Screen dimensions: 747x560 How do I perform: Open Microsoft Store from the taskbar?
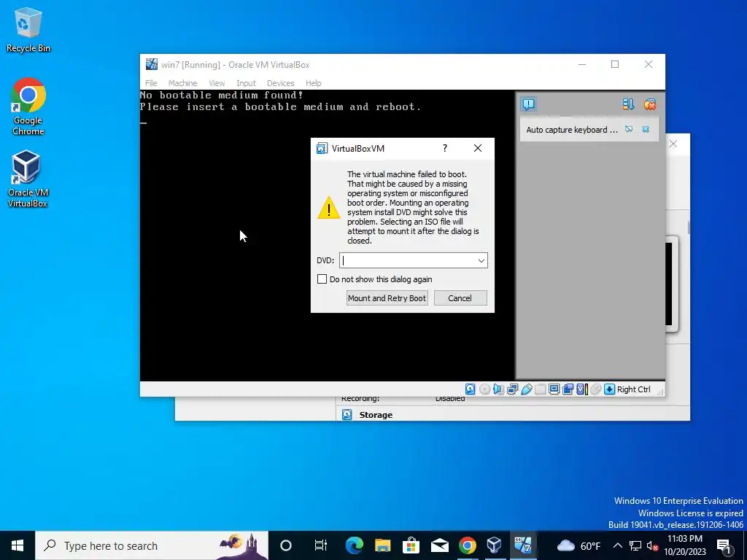(411, 545)
